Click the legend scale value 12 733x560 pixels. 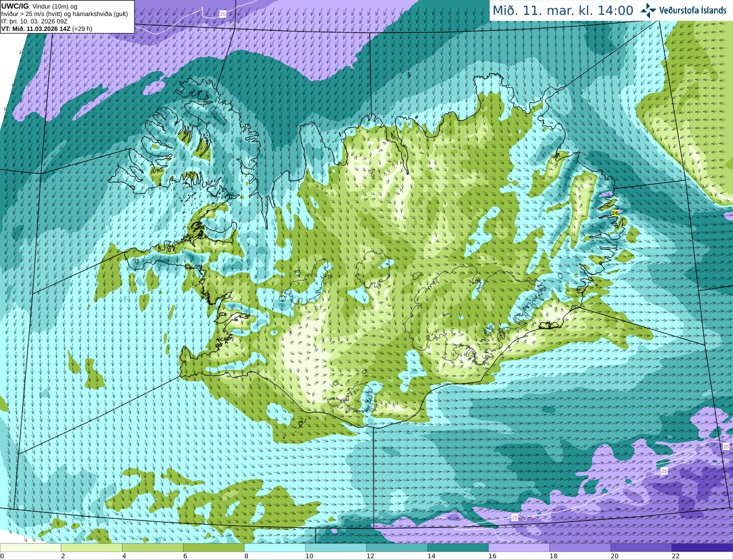(x=371, y=556)
